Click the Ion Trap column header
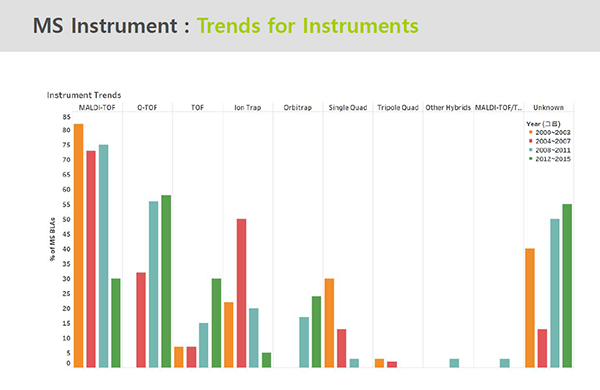Viewport: 600px width, 390px height. coord(248,108)
